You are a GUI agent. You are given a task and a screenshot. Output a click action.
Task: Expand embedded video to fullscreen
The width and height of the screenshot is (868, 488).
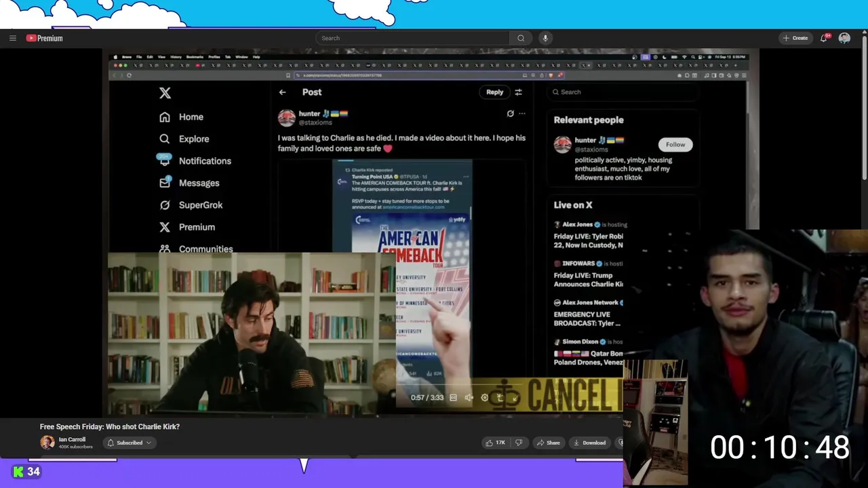(x=515, y=398)
